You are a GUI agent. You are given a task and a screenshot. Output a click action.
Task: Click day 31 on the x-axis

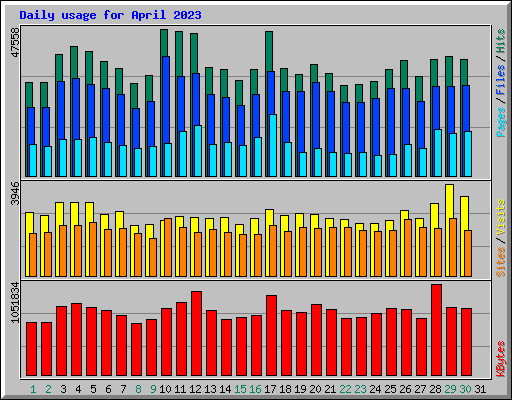click(x=480, y=389)
